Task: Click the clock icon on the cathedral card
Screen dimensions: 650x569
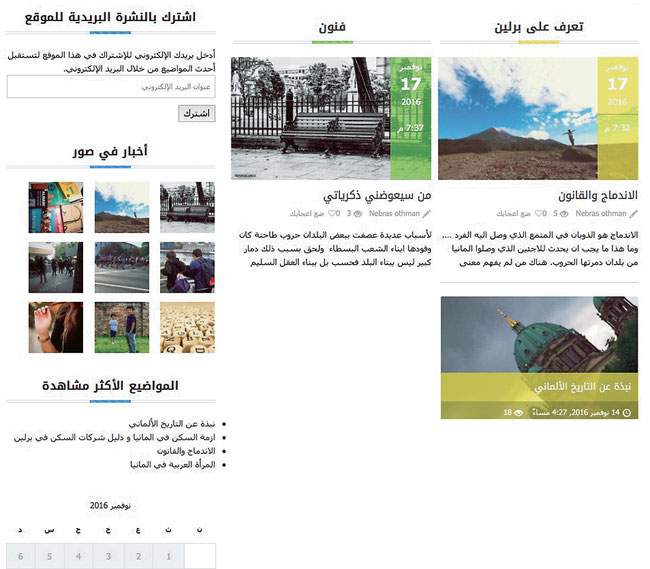Action: (x=627, y=412)
